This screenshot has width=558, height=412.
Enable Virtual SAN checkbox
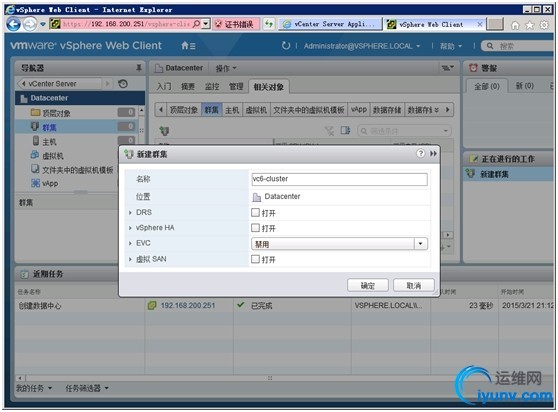(x=255, y=259)
